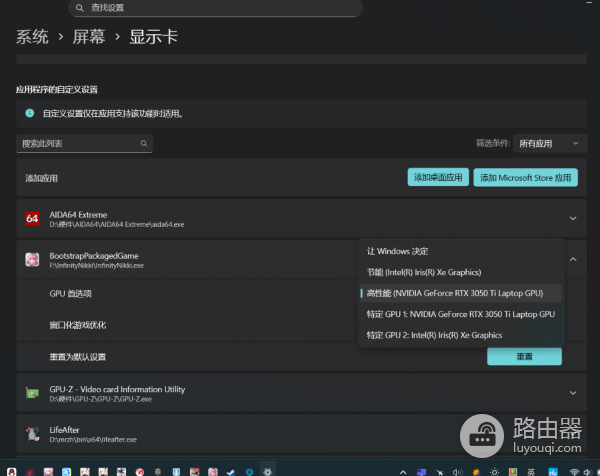The width and height of the screenshot is (600, 476).
Task: Click the GPU-Z video card icon
Action: tap(32, 393)
